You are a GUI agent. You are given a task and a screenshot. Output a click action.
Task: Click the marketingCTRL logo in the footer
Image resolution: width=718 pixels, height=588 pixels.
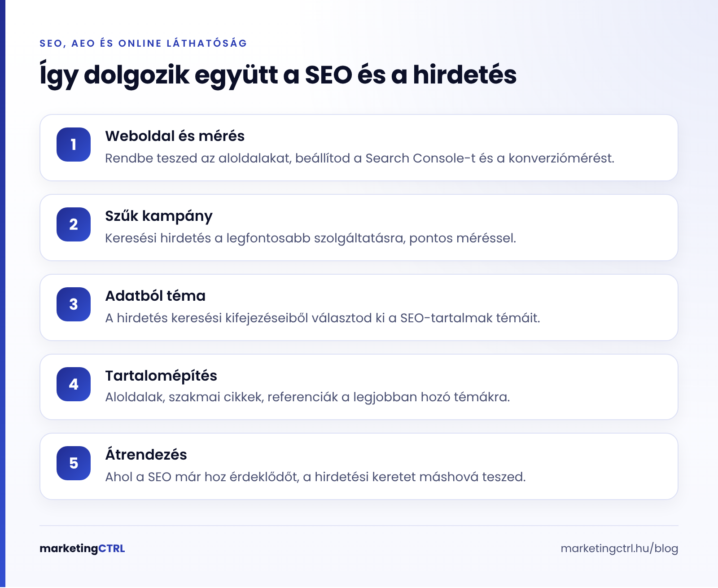coord(82,549)
